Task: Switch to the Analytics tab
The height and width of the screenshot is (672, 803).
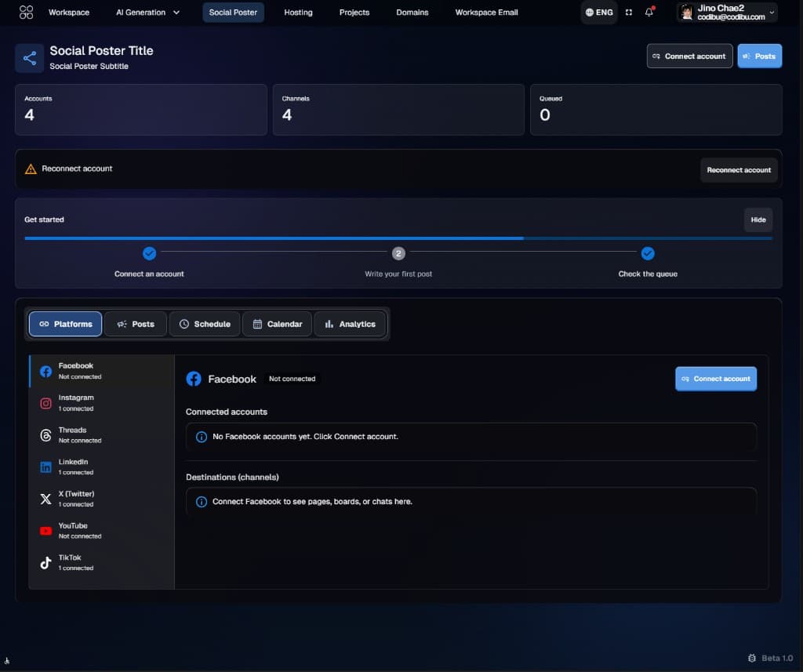Action: 350,324
